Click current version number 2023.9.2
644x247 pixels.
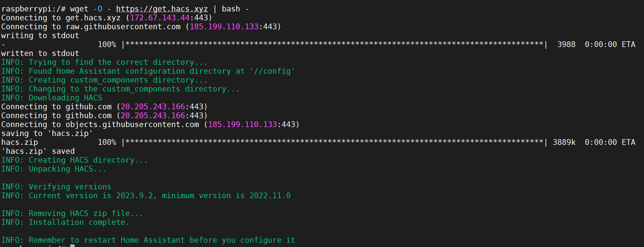[134, 196]
